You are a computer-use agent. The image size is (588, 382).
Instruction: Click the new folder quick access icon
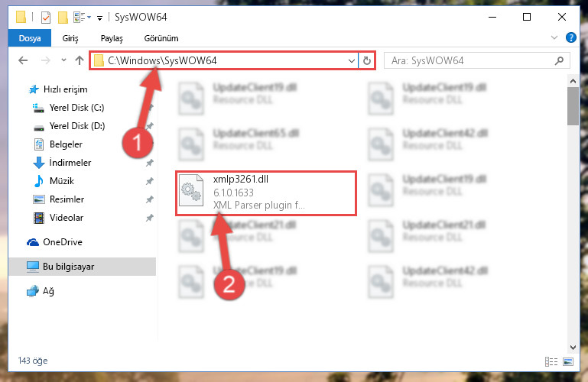63,18
